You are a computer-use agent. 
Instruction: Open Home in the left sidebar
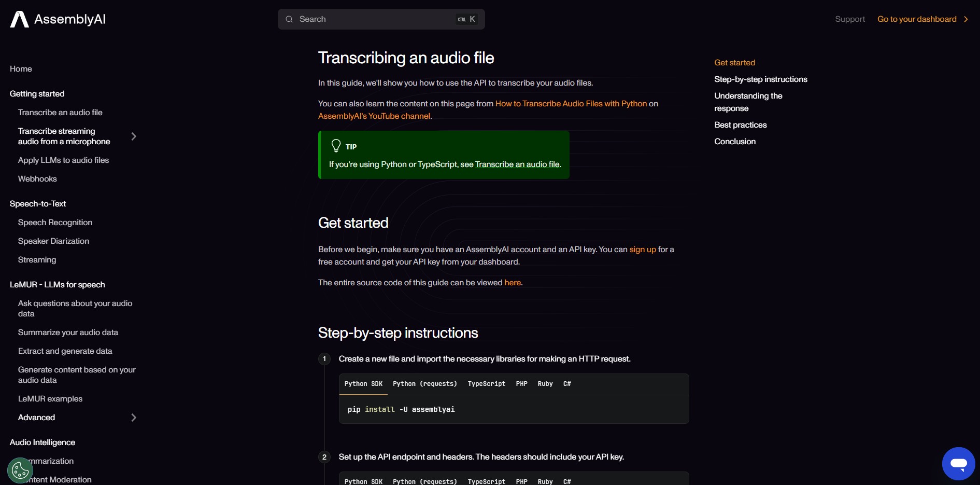tap(21, 69)
